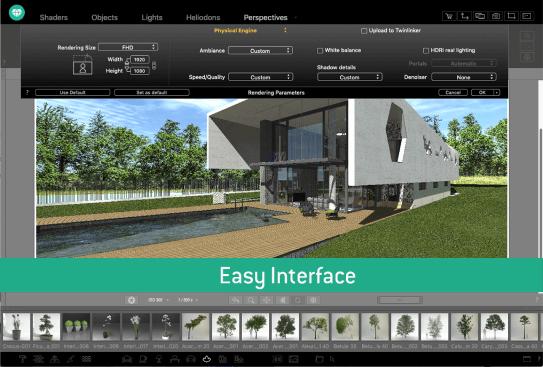
Task: Select the lamp catalog icon
Action: tap(159, 359)
